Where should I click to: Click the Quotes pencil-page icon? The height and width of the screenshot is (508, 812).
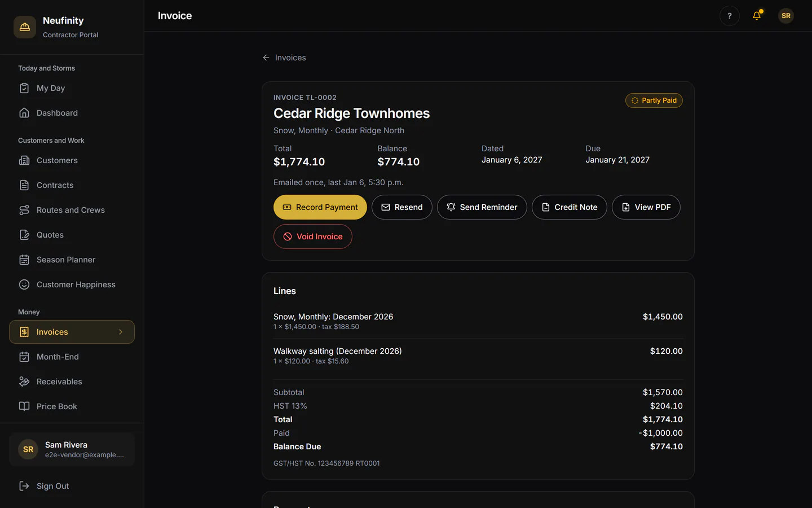tap(24, 235)
